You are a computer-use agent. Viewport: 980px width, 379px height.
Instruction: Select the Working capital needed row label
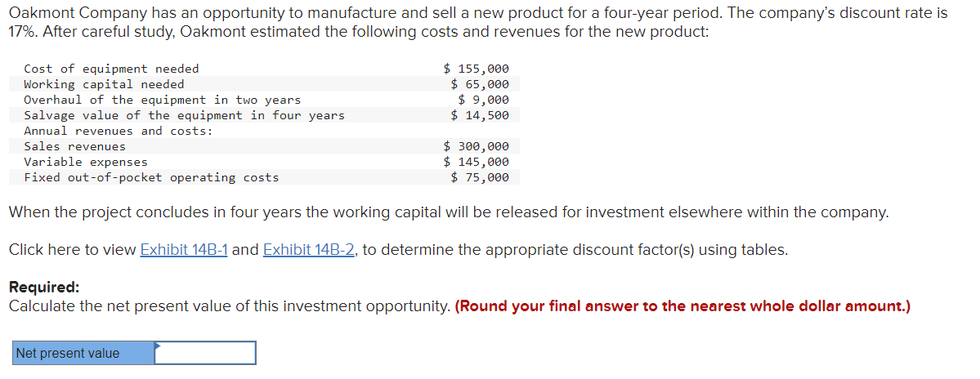point(104,84)
